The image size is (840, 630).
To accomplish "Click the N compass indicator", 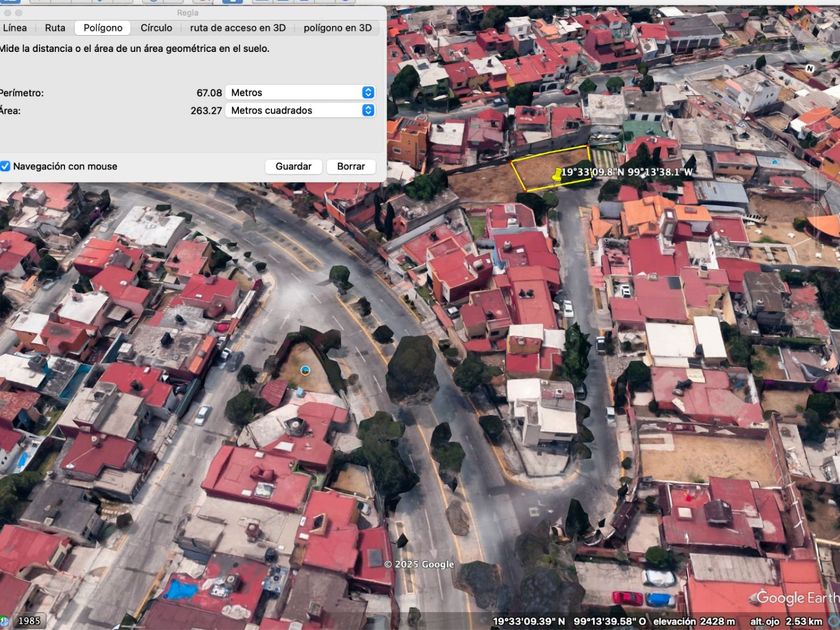I will tap(810, 69).
